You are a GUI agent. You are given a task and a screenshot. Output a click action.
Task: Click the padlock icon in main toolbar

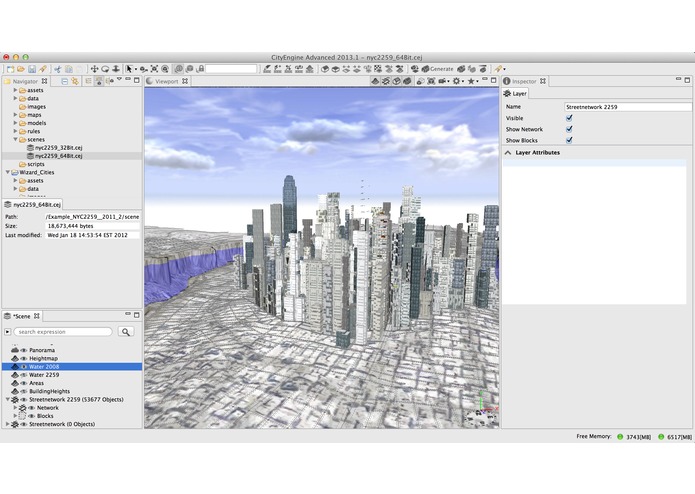200,69
